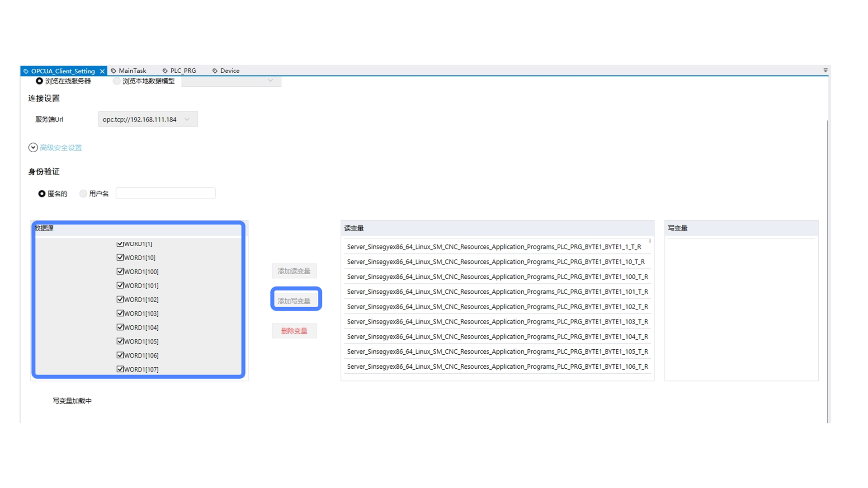Viewport: 868px width, 488px height.
Task: Select 浏览在线服务器 radio button
Action: point(39,81)
